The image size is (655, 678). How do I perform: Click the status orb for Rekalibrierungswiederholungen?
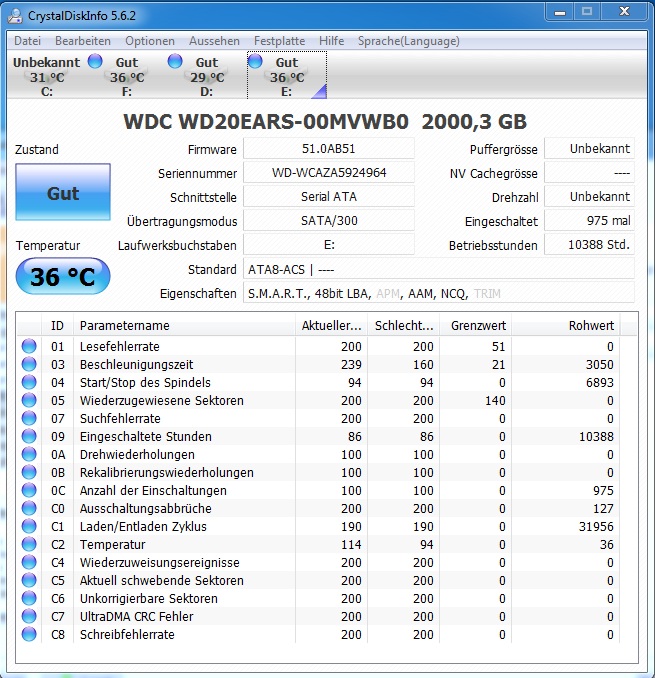(x=29, y=472)
